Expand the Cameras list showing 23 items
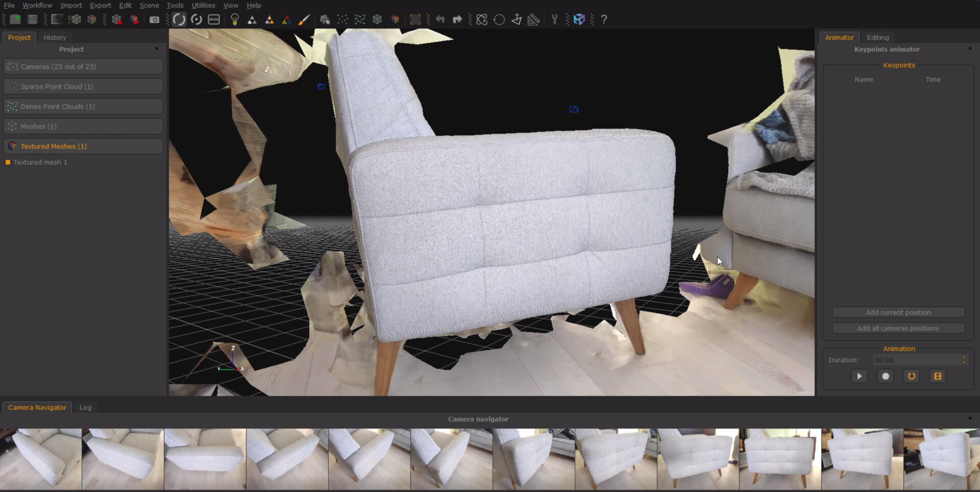Viewport: 980px width, 492px height. (x=83, y=66)
